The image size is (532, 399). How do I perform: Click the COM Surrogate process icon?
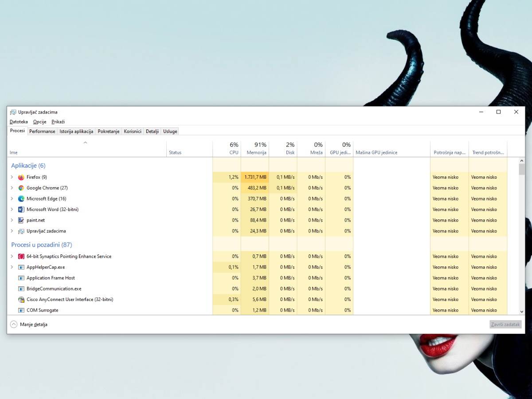21,310
